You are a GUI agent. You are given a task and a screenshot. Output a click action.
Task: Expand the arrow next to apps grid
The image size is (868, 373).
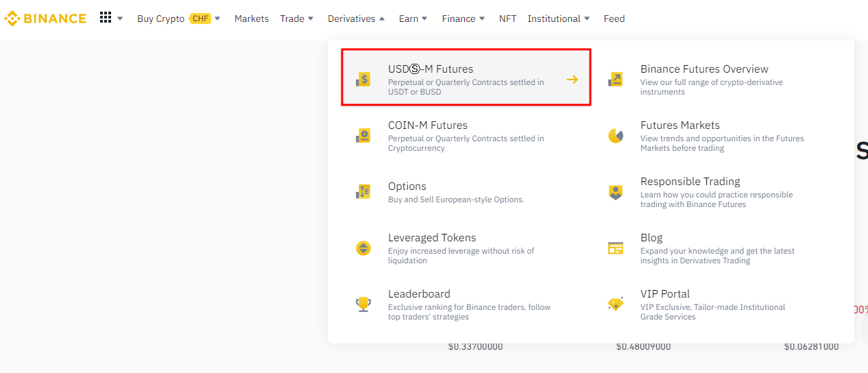click(x=120, y=19)
